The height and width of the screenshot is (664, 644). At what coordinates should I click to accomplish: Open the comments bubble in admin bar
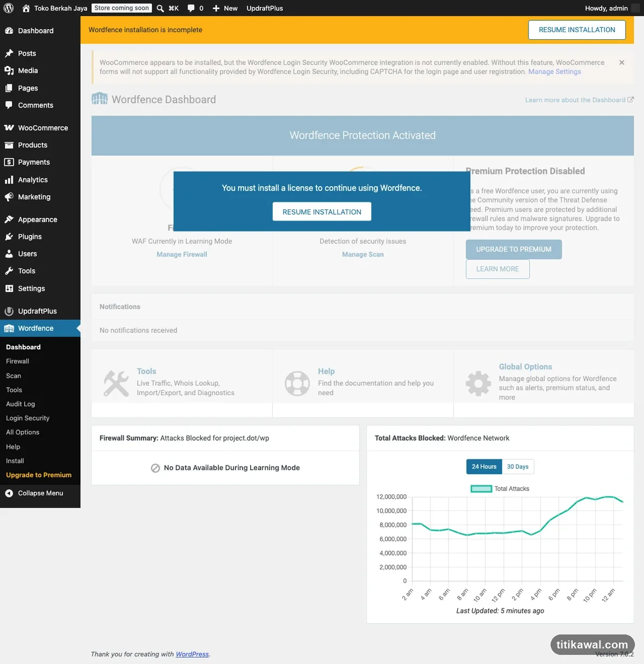[191, 8]
